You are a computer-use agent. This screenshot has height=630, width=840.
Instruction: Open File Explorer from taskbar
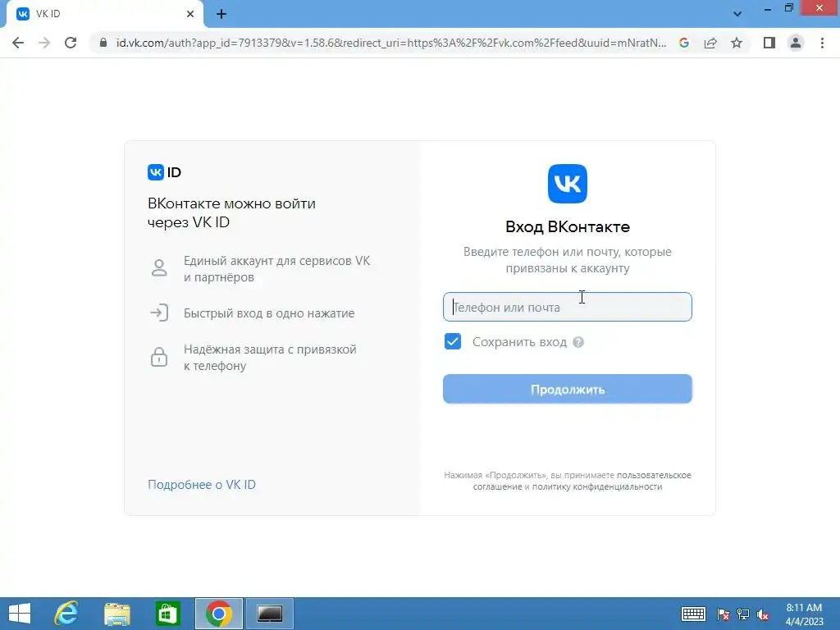click(x=116, y=614)
